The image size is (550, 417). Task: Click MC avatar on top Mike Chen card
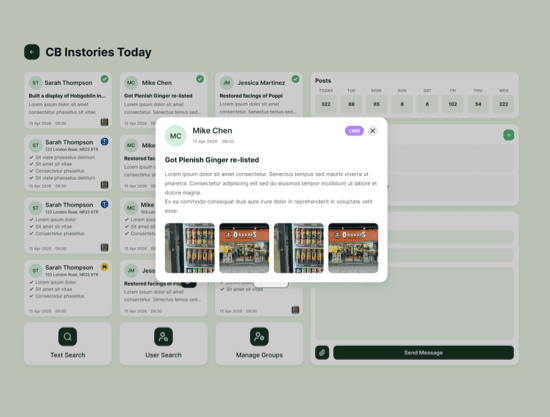pos(131,83)
